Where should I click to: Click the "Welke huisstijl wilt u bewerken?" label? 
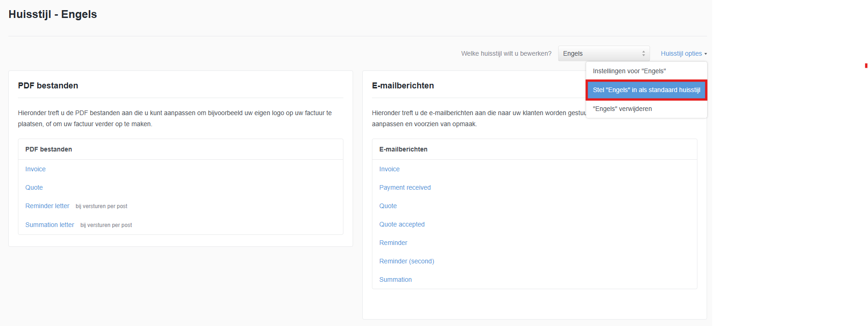[506, 53]
